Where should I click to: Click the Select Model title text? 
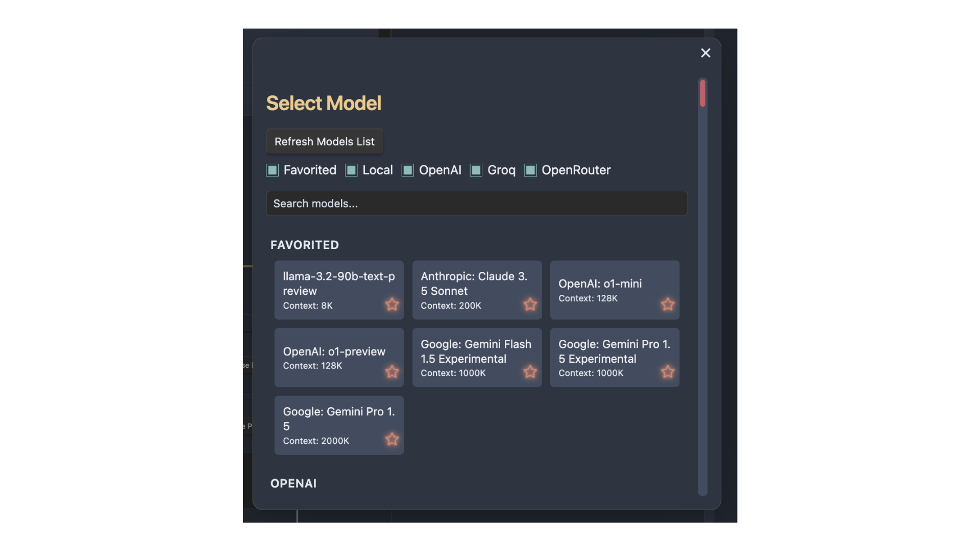click(x=324, y=104)
